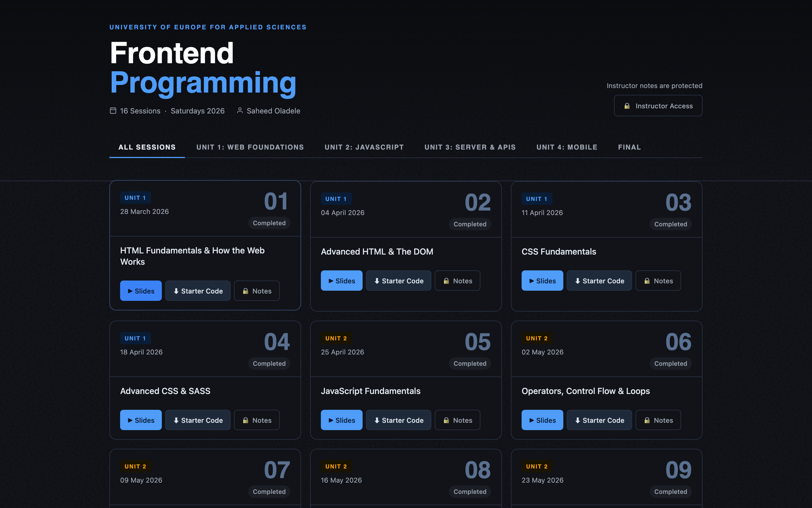Click Unit 1 tag on 04 April card
The width and height of the screenshot is (812, 508).
336,199
